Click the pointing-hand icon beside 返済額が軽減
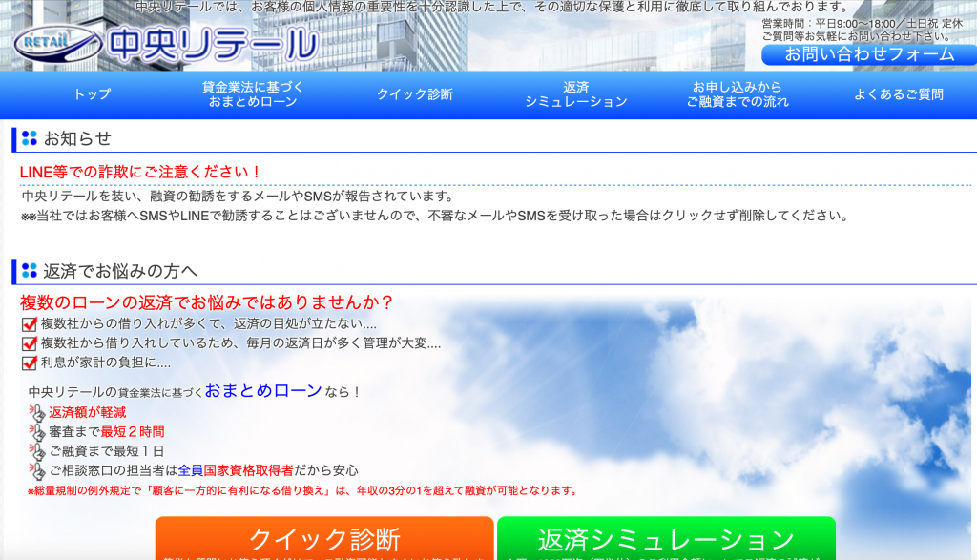Screen dimensions: 977x560 pyautogui.click(x=37, y=412)
